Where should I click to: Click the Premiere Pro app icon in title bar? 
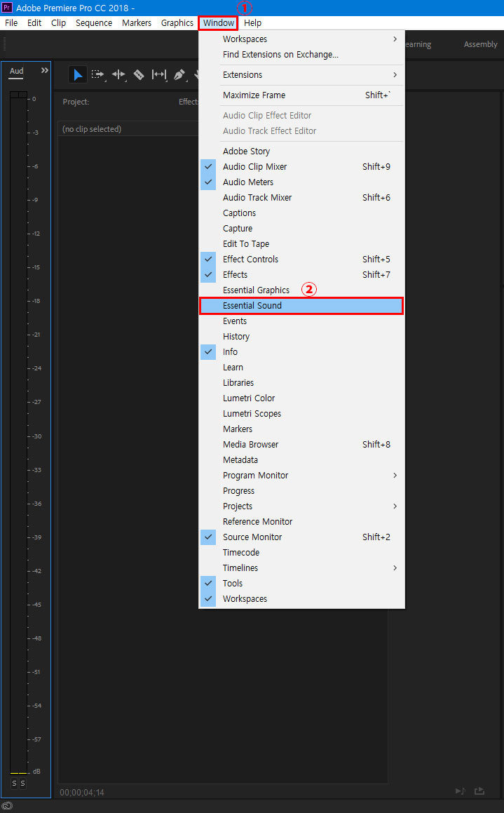tap(7, 8)
